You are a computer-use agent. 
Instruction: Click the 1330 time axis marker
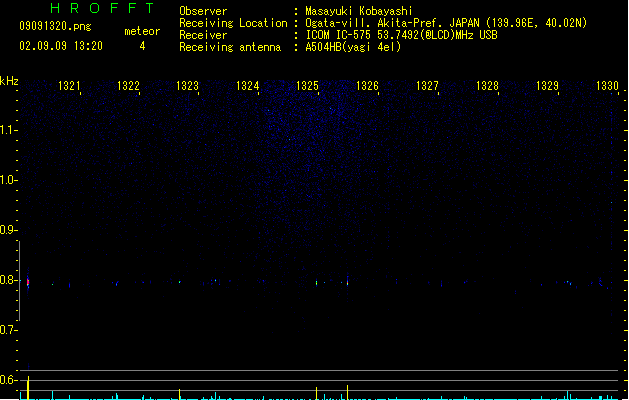tap(607, 86)
